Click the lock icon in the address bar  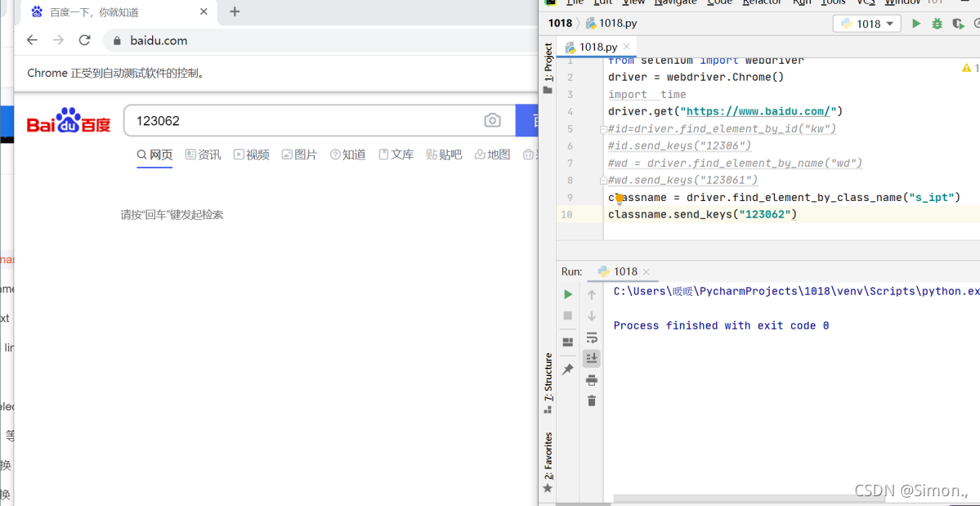115,41
